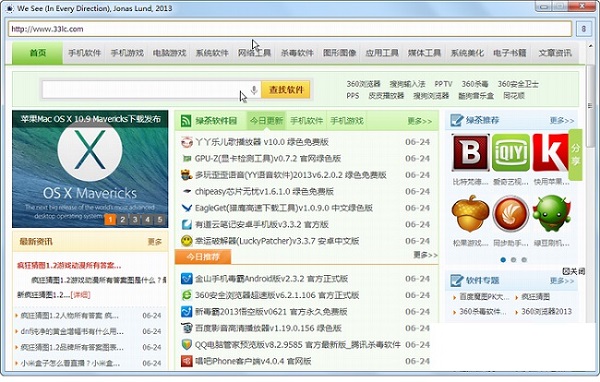Open the PPS quick link

[353, 96]
